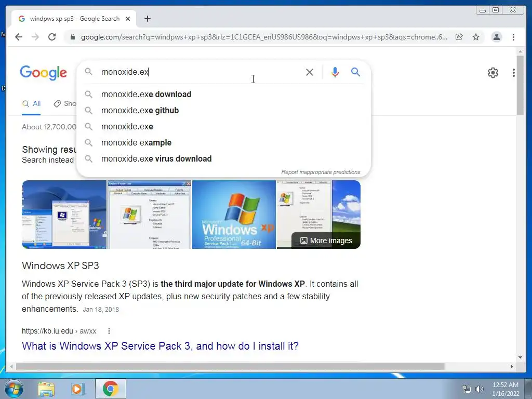Switch to the All results tab
This screenshot has width=532, height=399.
[32, 104]
